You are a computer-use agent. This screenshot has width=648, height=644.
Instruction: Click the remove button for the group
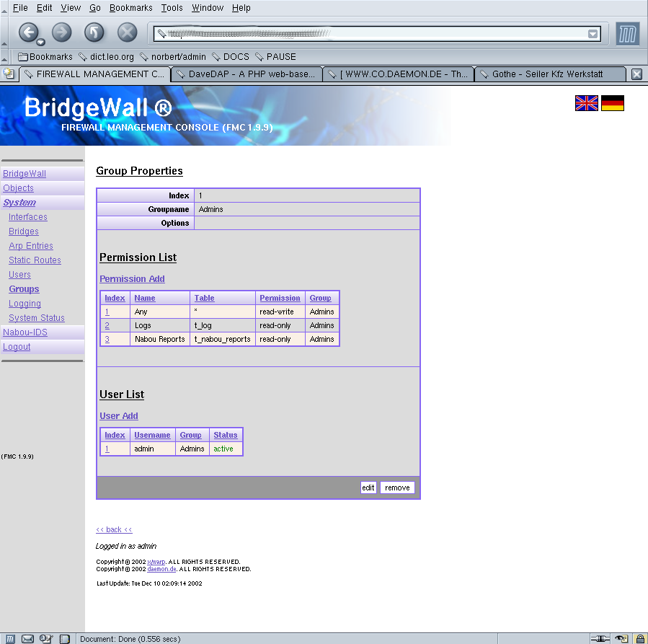pos(397,488)
